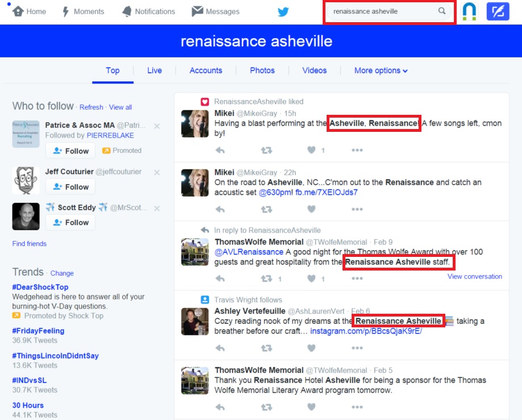The image size is (522, 420).
Task: Open the 30 Hours trend
Action: 28,405
